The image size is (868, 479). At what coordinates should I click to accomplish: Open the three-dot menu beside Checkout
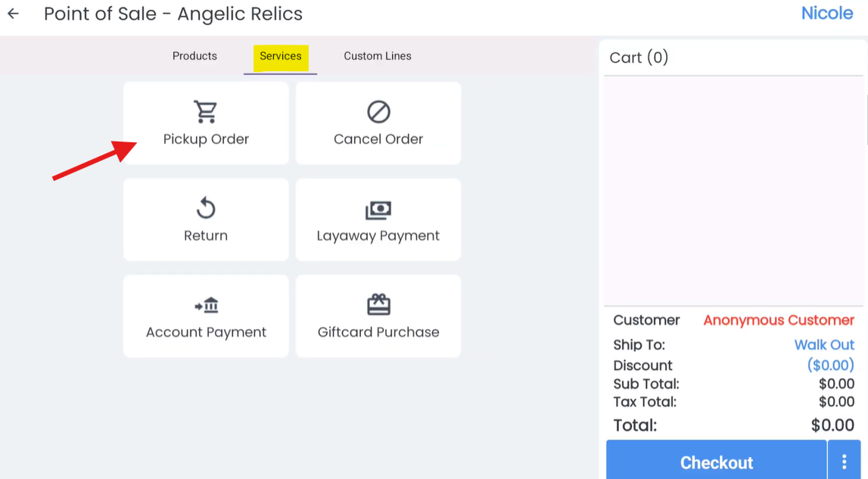coord(845,462)
